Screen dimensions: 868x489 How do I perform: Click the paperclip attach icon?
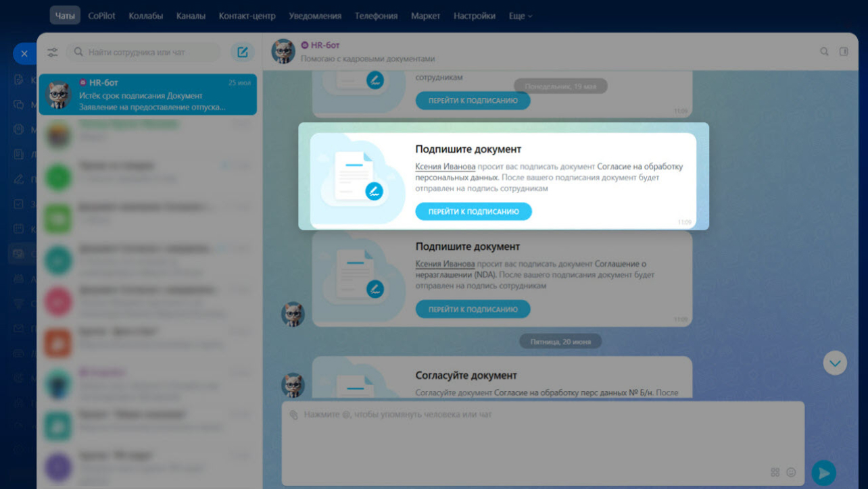[x=293, y=415]
